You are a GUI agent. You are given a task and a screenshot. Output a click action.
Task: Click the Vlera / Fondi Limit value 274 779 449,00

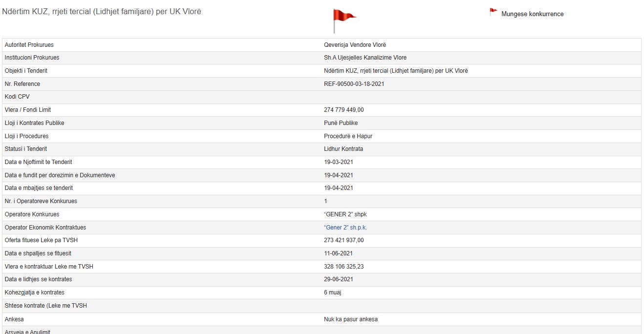pos(343,110)
